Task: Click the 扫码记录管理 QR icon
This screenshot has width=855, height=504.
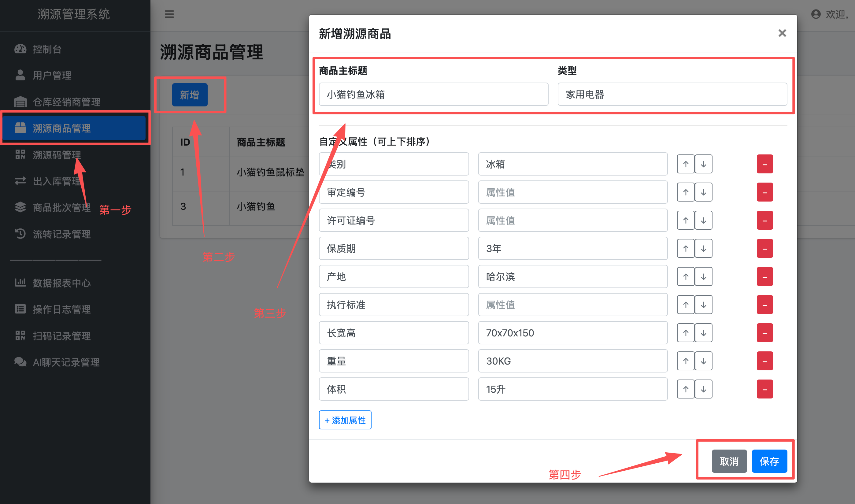Action: (20, 335)
